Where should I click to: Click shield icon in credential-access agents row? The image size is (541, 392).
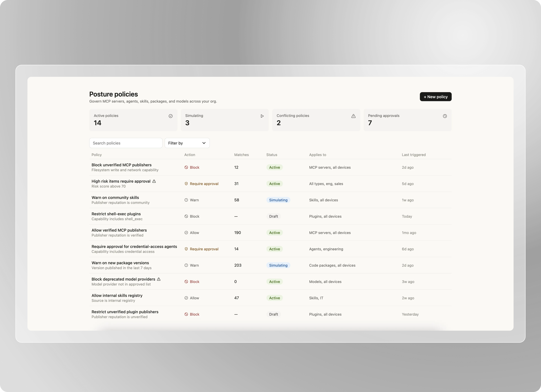tap(186, 249)
